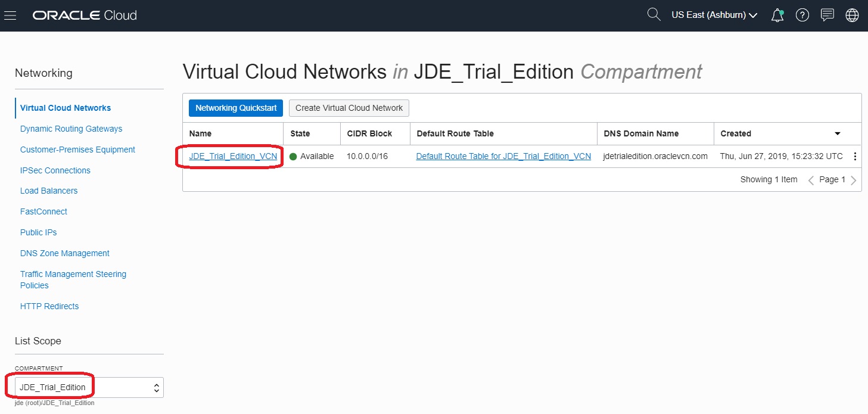Open the navigation hamburger menu

10,15
